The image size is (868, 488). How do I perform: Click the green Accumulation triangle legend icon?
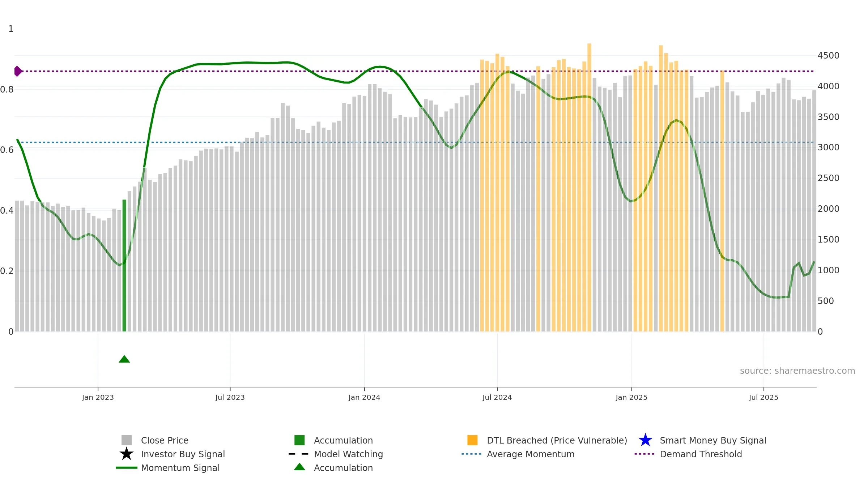click(299, 467)
